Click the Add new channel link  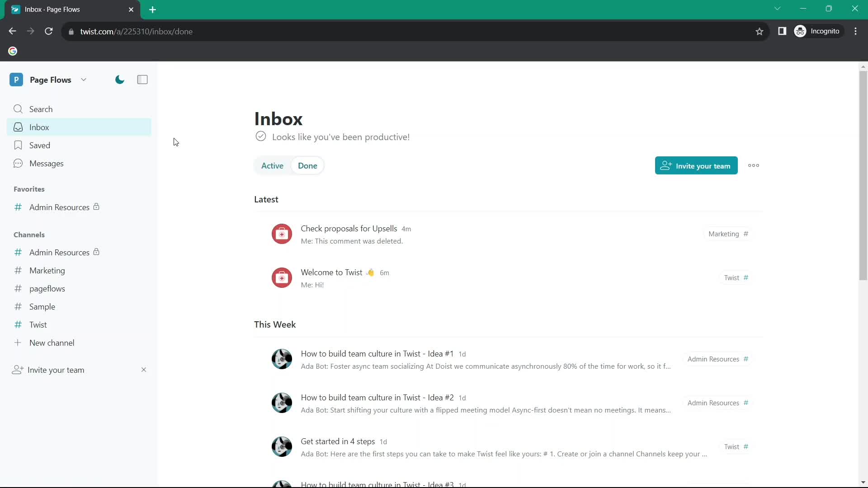pyautogui.click(x=52, y=343)
